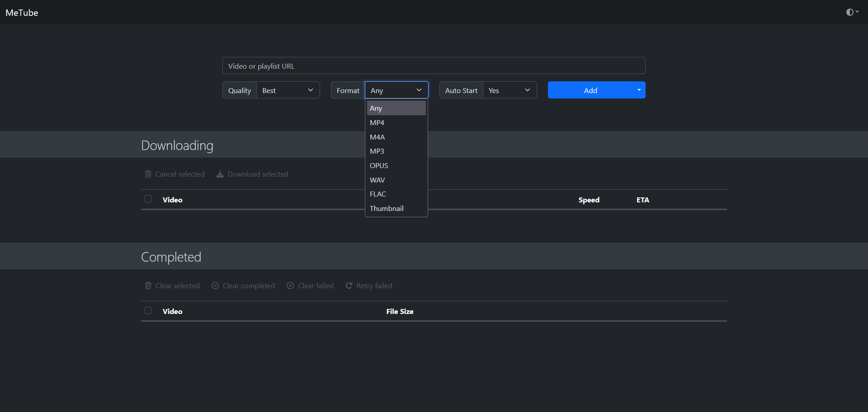Image resolution: width=868 pixels, height=412 pixels.
Task: Tick the select-all checkbox in Completed table
Action: (148, 310)
